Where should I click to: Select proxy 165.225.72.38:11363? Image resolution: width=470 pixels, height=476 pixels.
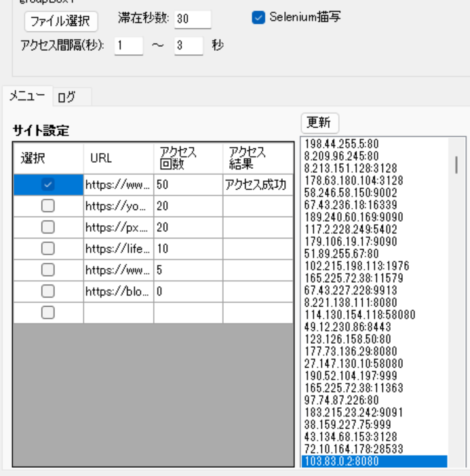pyautogui.click(x=374, y=388)
